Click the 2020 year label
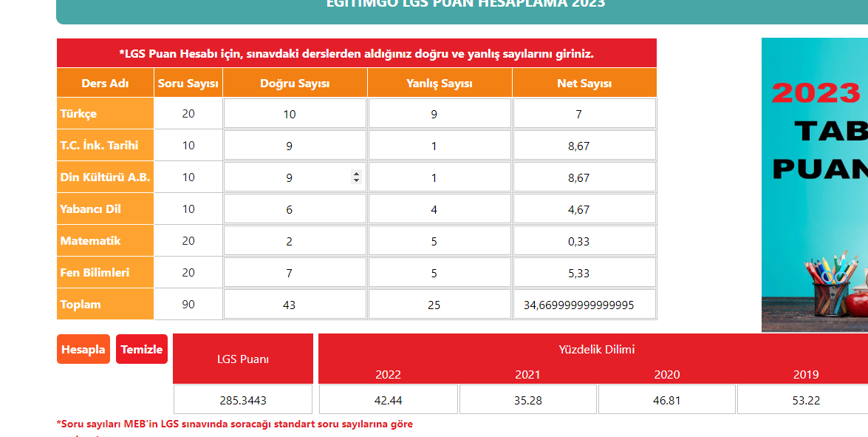This screenshot has height=437, width=868. [x=667, y=374]
